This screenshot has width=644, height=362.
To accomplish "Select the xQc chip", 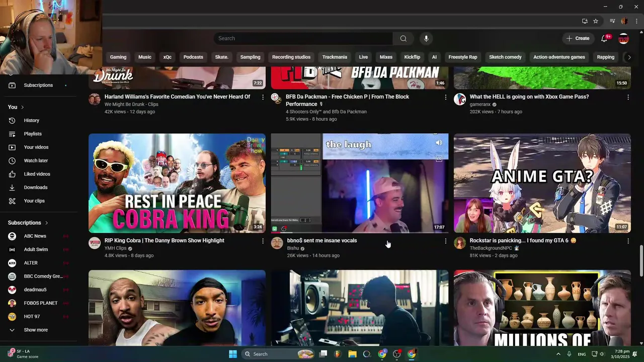I will 168,57.
